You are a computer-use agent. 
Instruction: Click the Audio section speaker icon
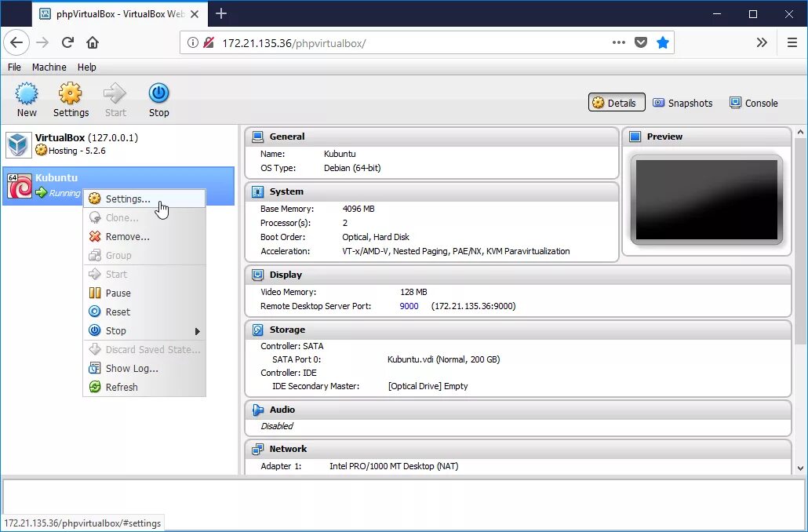point(257,410)
